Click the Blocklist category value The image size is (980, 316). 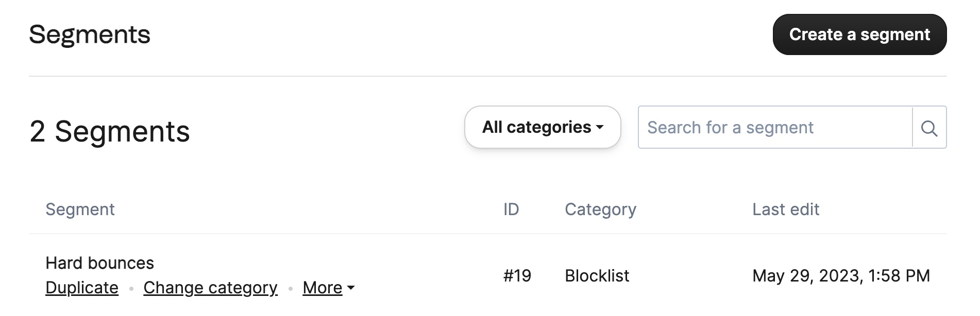tap(597, 276)
